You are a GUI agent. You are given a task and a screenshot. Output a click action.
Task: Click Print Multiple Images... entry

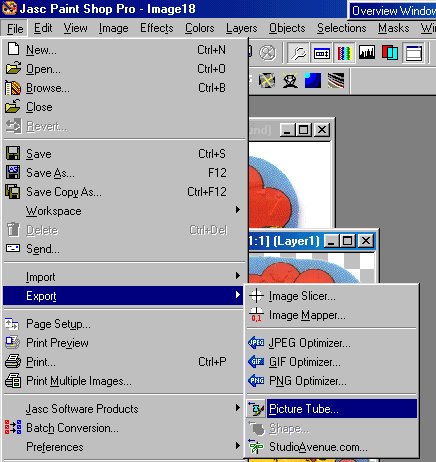123,381
